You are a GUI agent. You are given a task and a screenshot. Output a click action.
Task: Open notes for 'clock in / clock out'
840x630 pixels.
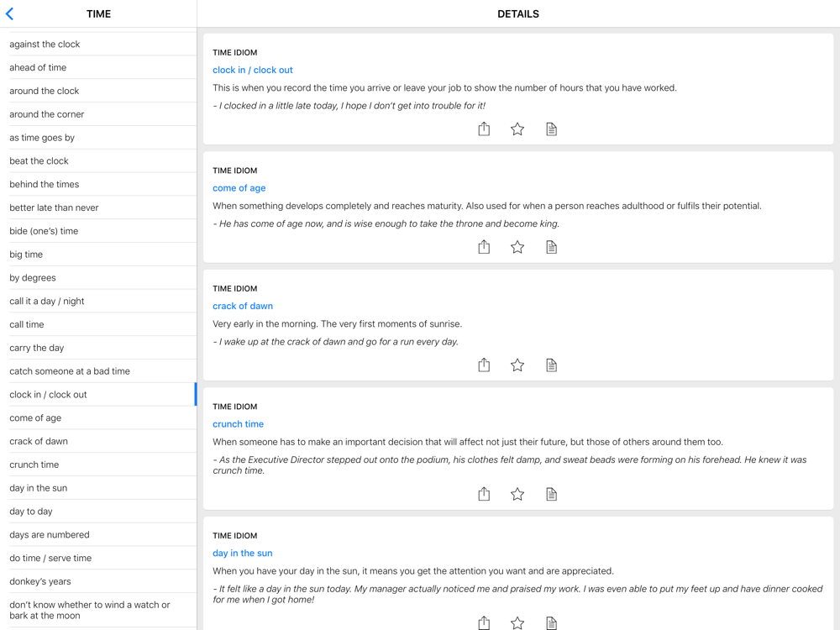[551, 129]
